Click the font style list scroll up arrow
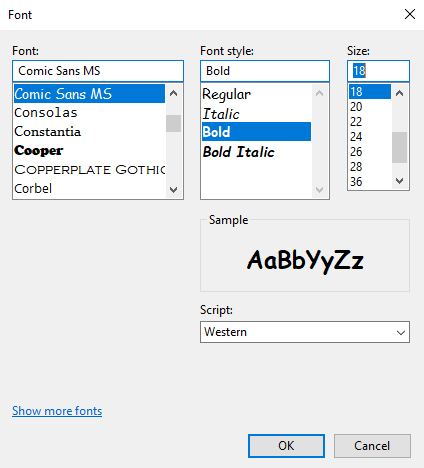Screen dimensions: 424x468 319,93
